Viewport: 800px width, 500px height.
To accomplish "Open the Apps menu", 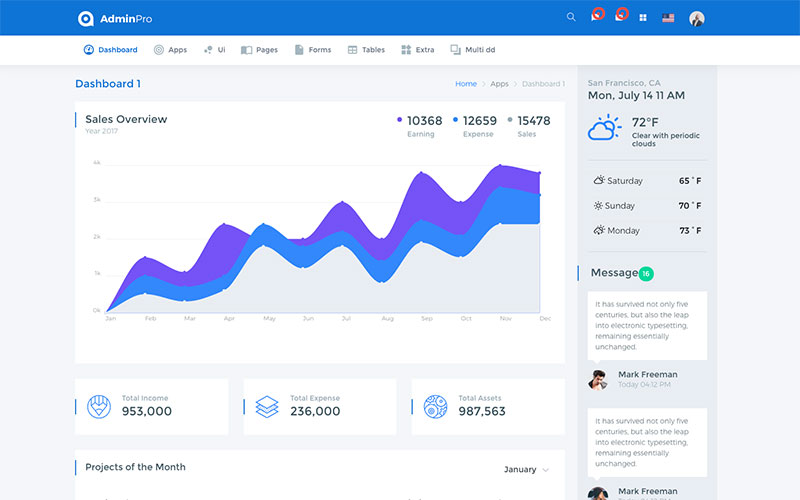I will click(170, 49).
